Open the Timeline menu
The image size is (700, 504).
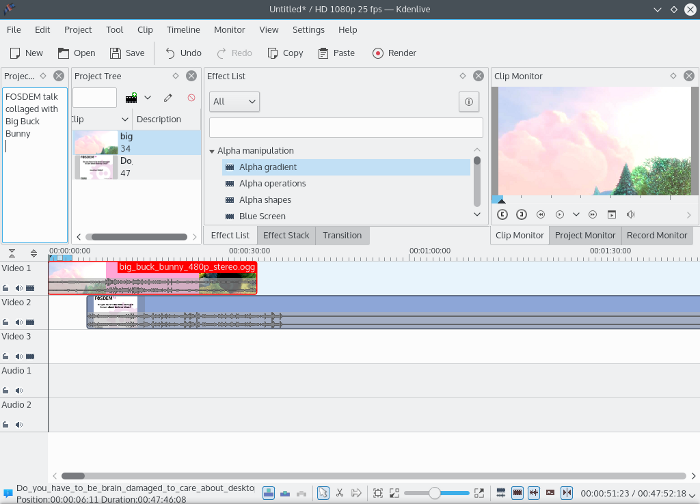coord(183,30)
